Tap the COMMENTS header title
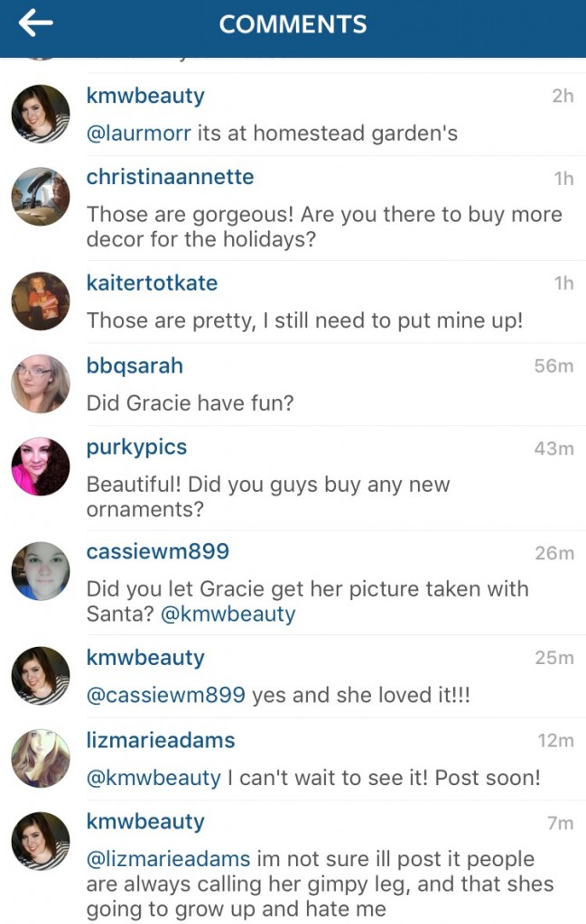Image resolution: width=586 pixels, height=924 pixels. pyautogui.click(x=293, y=24)
